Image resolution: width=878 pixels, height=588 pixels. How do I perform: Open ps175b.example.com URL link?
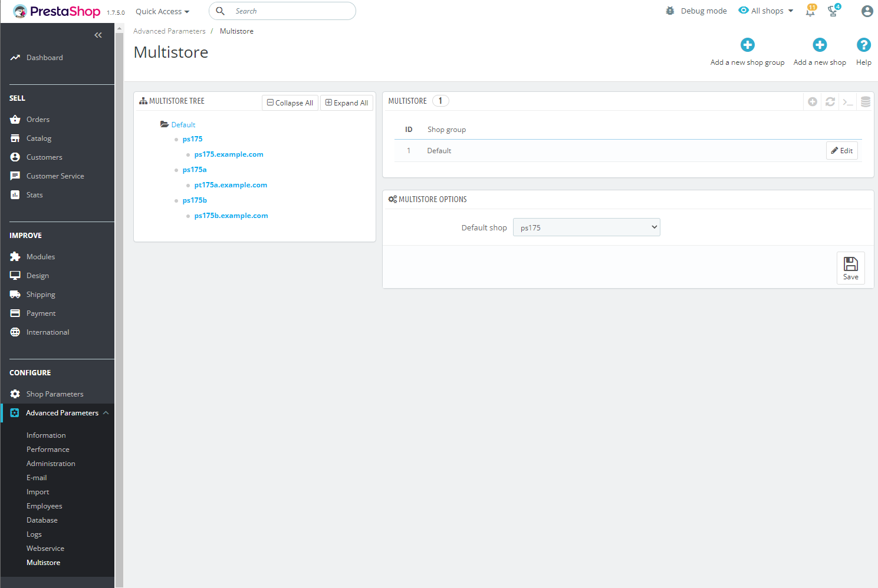231,216
